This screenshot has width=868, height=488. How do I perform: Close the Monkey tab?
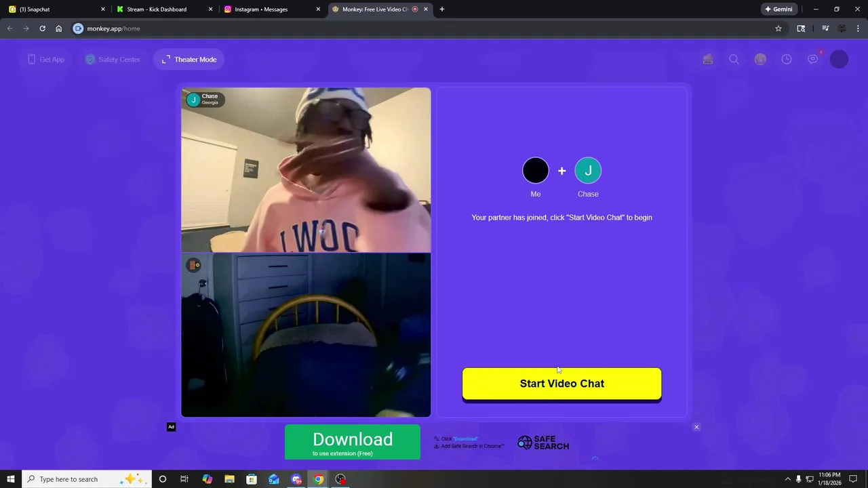426,9
